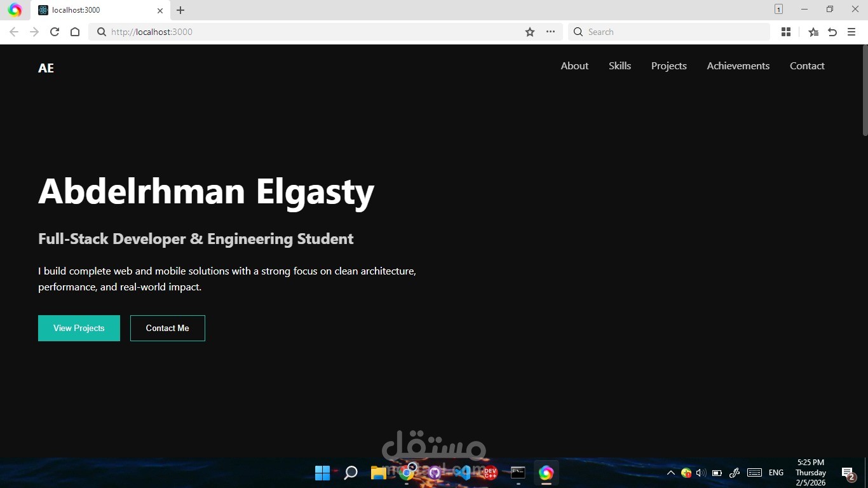Open the clock and calendar flyout

[810, 473]
